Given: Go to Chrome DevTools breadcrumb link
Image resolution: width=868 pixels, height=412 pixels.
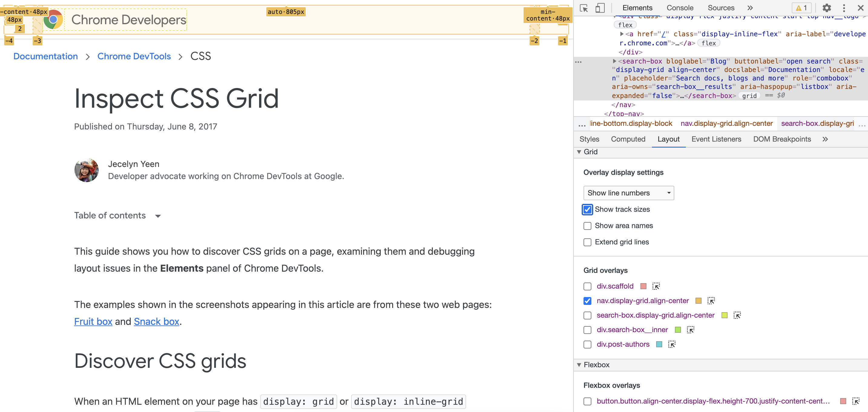Looking at the screenshot, I should pos(134,56).
